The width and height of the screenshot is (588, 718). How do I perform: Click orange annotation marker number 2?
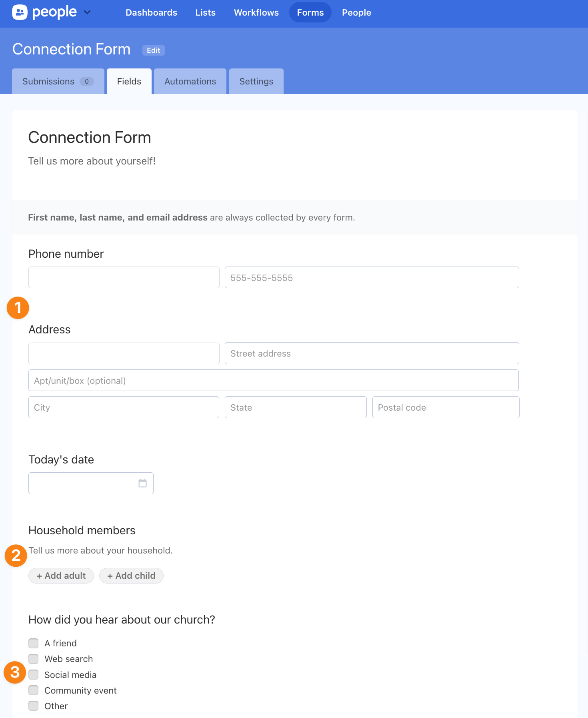(16, 555)
